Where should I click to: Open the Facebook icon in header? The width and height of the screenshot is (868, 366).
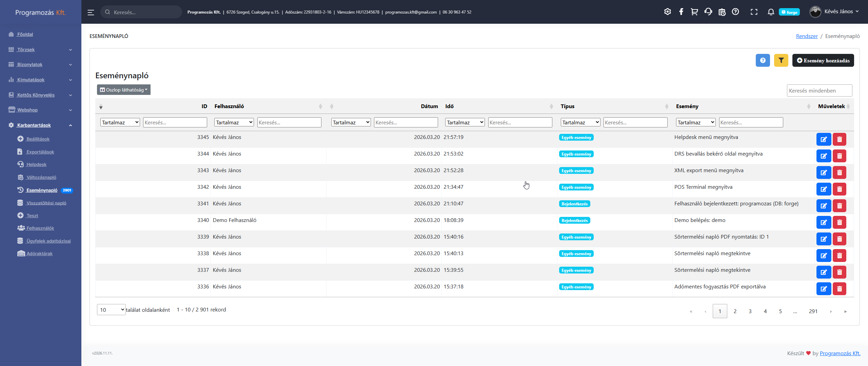681,12
